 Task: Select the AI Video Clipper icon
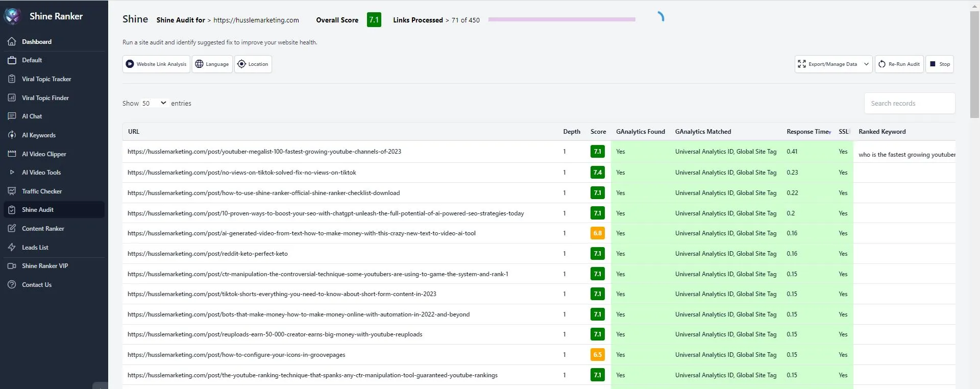(x=12, y=154)
